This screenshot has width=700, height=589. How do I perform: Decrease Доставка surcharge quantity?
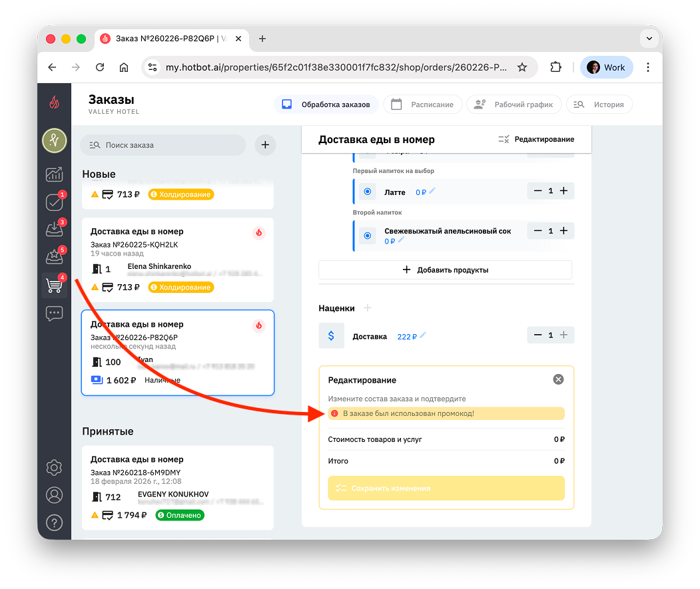538,335
